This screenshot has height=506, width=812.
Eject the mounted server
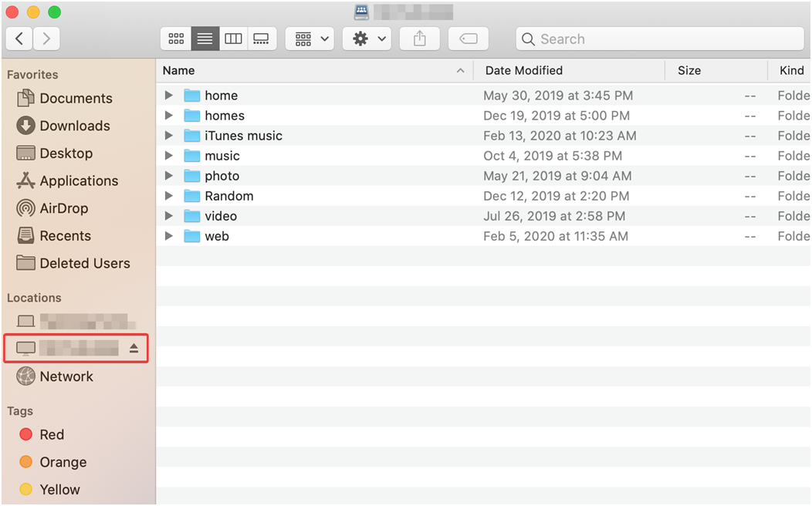click(x=134, y=348)
